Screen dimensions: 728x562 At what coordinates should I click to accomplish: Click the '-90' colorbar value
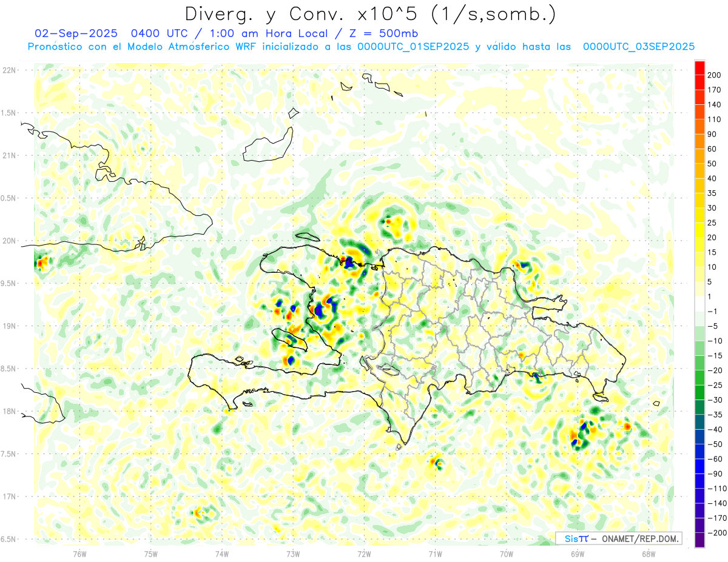[714, 474]
